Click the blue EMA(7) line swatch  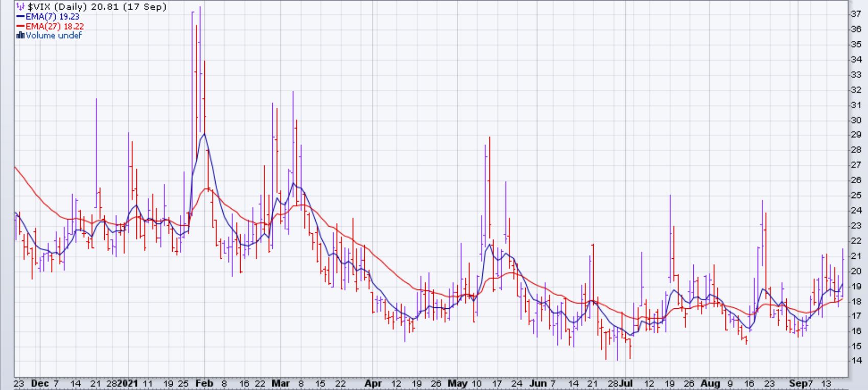pos(20,17)
